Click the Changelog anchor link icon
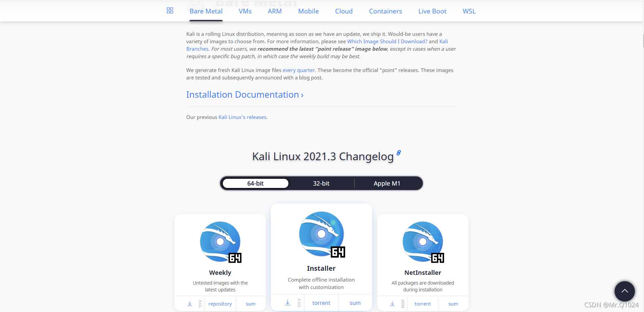Image resolution: width=644 pixels, height=312 pixels. tap(398, 153)
